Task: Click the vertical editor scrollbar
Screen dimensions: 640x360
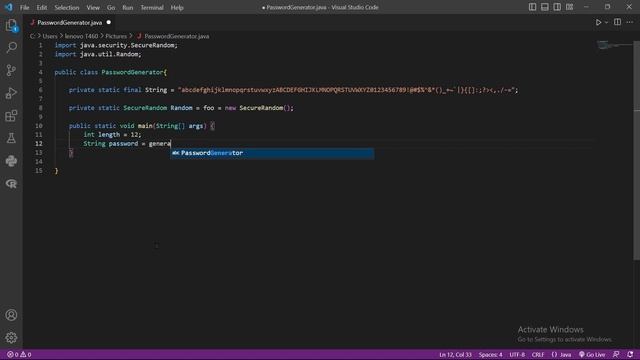Action: (x=636, y=150)
